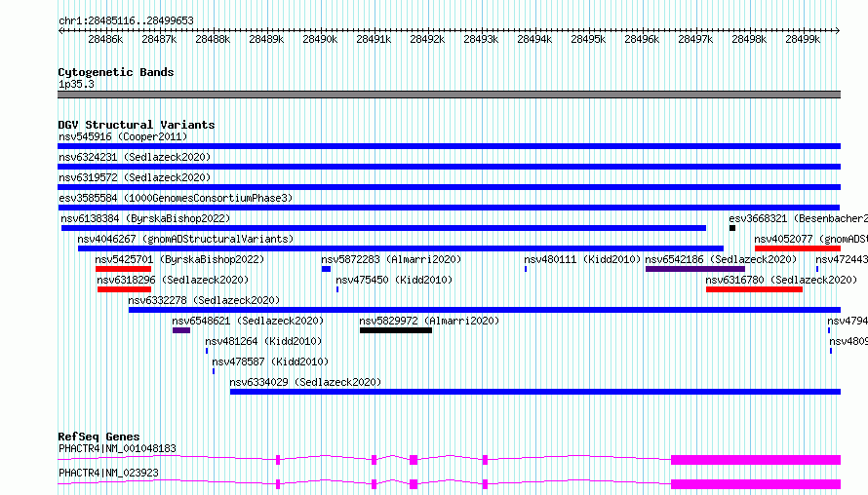This screenshot has width=868, height=495.
Task: Select the red nsv5425701 variant bar
Action: pos(123,269)
